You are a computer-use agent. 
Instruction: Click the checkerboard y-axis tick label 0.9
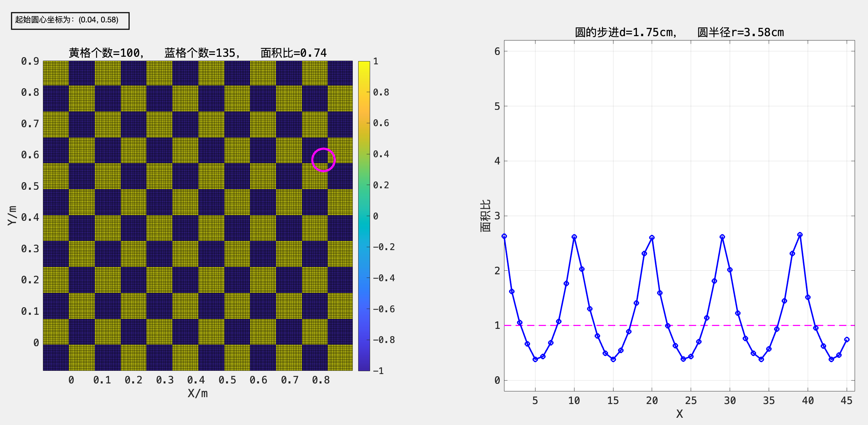click(x=30, y=61)
